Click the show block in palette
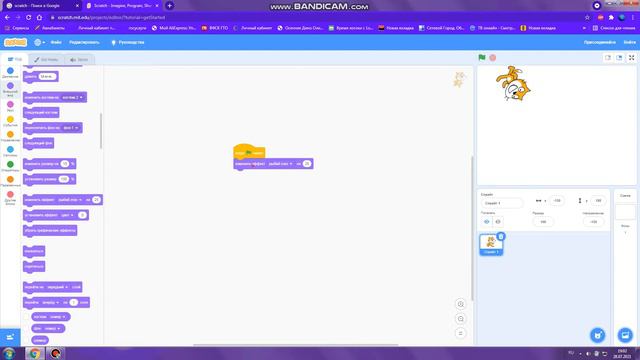This screenshot has width=640, height=360. pos(34,251)
